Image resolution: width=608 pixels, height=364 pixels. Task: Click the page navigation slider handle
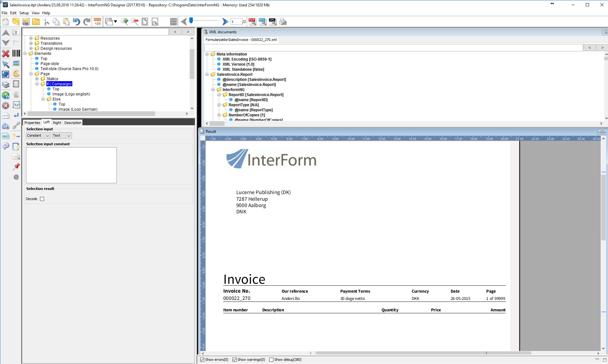[191, 21]
